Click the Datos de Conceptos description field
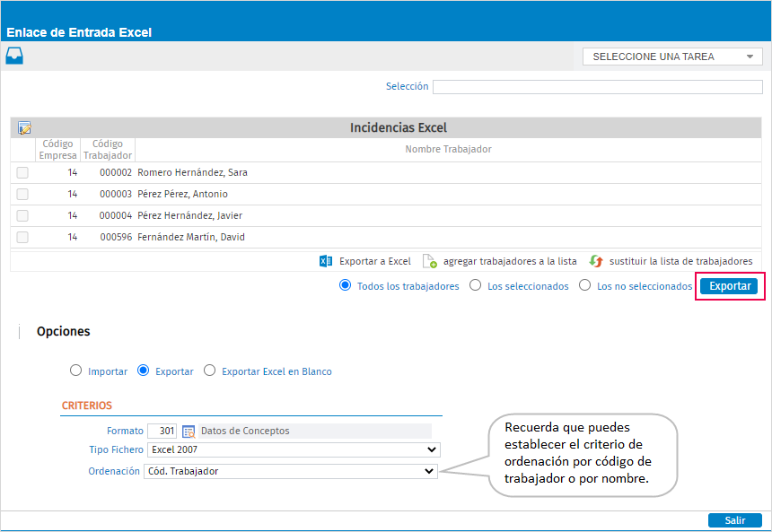The height and width of the screenshot is (532, 772). 314,432
